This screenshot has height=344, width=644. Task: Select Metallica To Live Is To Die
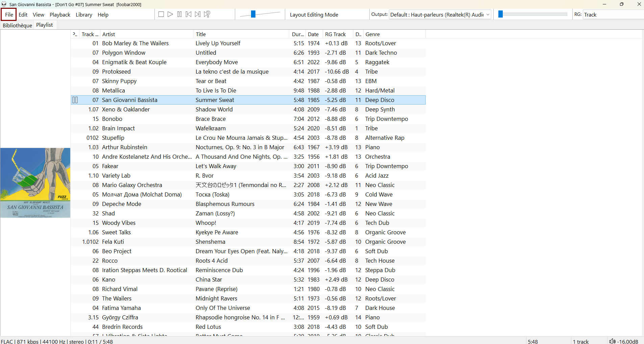[248, 90]
